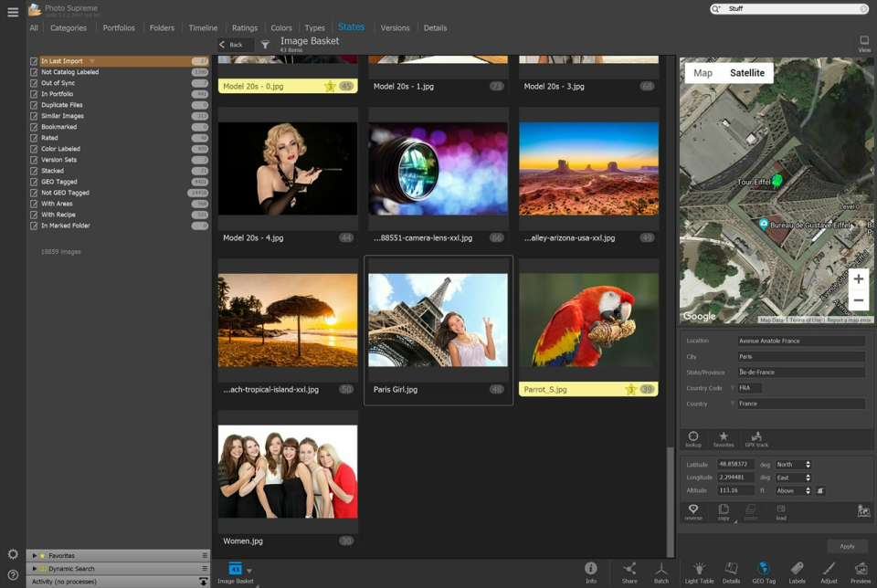The width and height of the screenshot is (877, 588).
Task: Select the Paris Girl.jpg thumbnail
Action: (x=438, y=321)
